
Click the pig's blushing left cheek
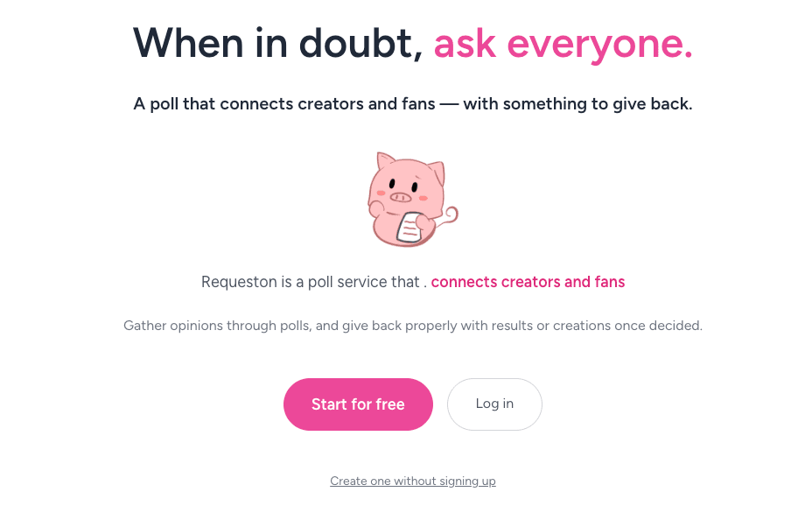coord(381,193)
